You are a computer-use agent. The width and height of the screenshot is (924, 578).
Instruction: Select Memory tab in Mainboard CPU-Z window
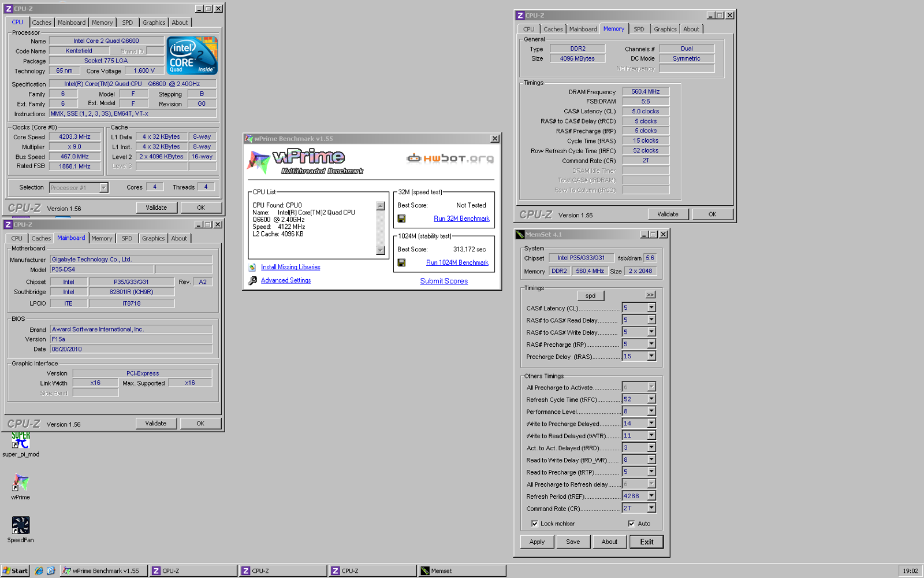(102, 238)
